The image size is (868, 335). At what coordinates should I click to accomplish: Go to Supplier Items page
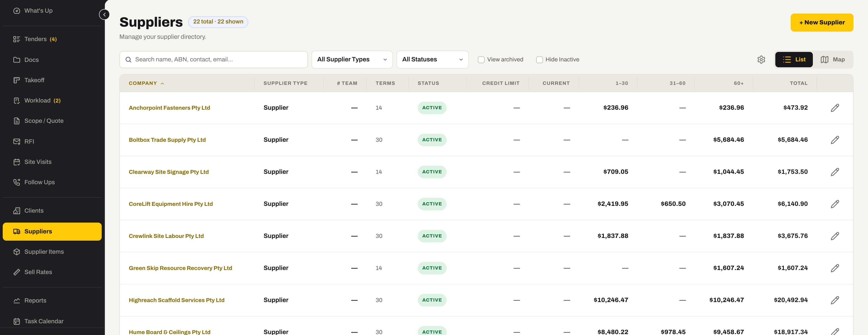[x=52, y=251]
